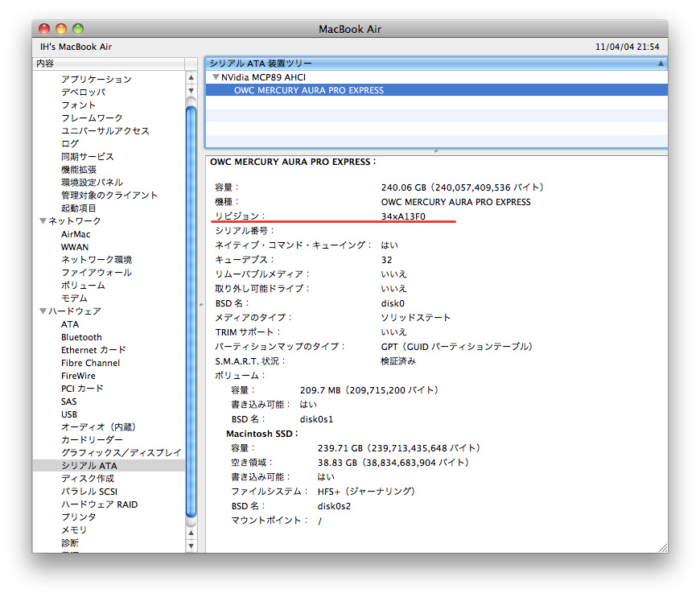
Task: Click the upper scroll-down arrow of sidebar
Action: (191, 91)
